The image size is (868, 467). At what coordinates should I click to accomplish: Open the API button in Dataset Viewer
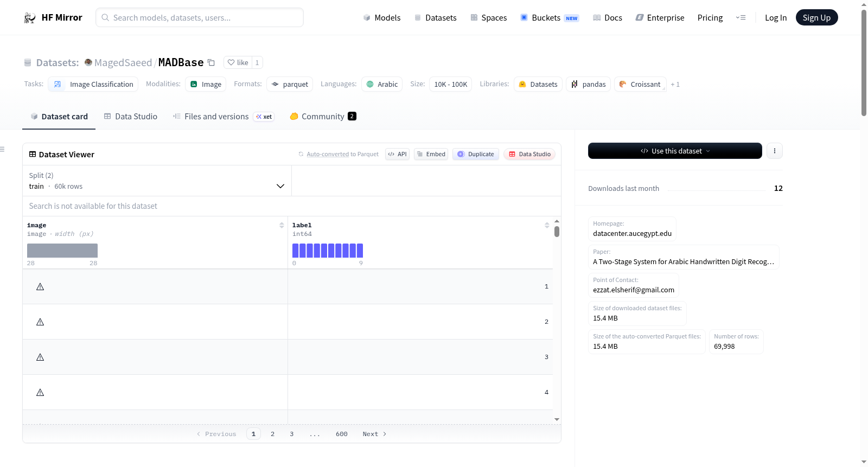click(398, 154)
